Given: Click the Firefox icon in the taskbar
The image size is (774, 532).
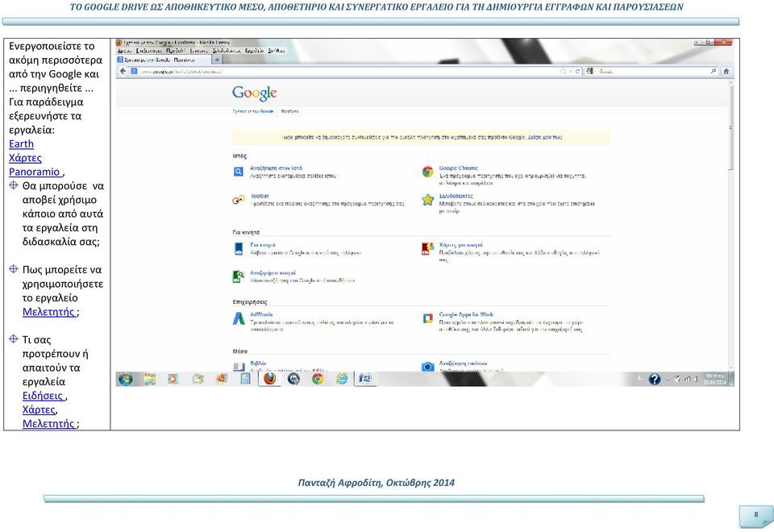Looking at the screenshot, I should pos(269,379).
